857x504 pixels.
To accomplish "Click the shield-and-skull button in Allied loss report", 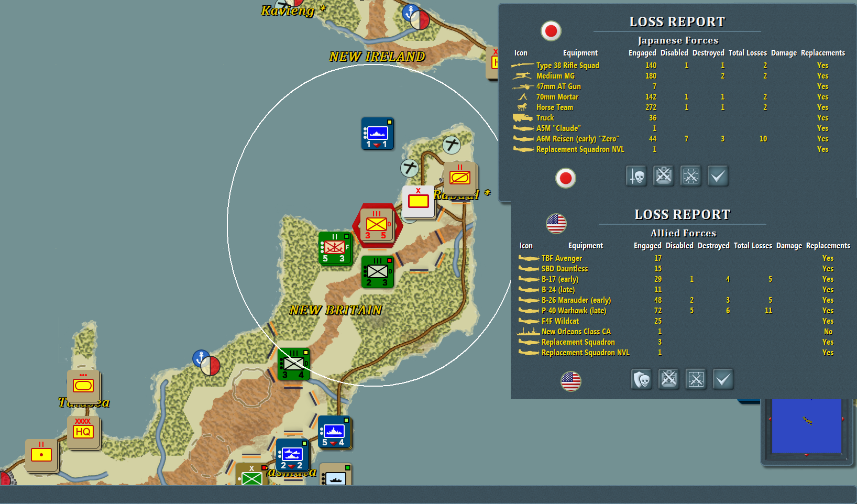I will click(x=642, y=379).
